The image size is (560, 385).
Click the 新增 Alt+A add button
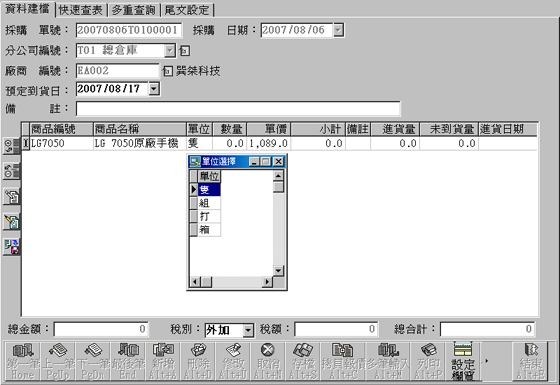(162, 361)
